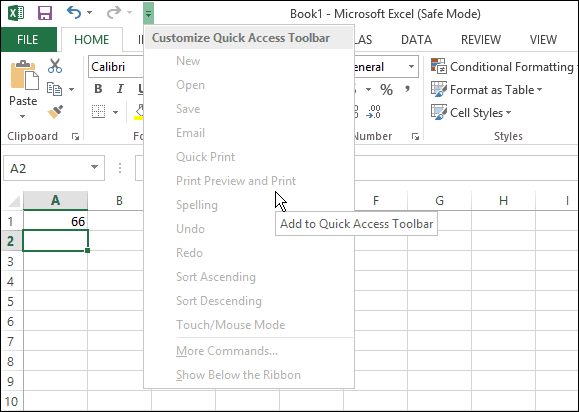Viewport: 579px width, 412px height.
Task: Choose Print Preview and Print entry
Action: pyautogui.click(x=249, y=181)
